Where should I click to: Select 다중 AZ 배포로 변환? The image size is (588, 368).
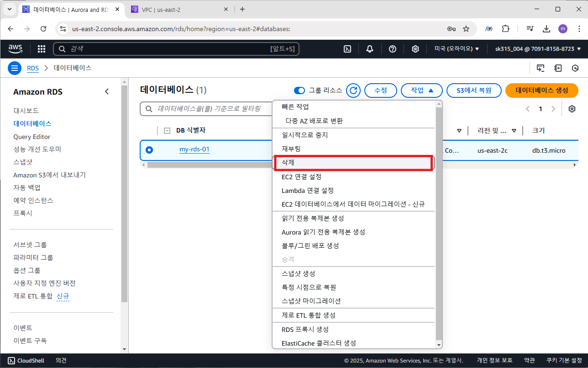pyautogui.click(x=354, y=121)
